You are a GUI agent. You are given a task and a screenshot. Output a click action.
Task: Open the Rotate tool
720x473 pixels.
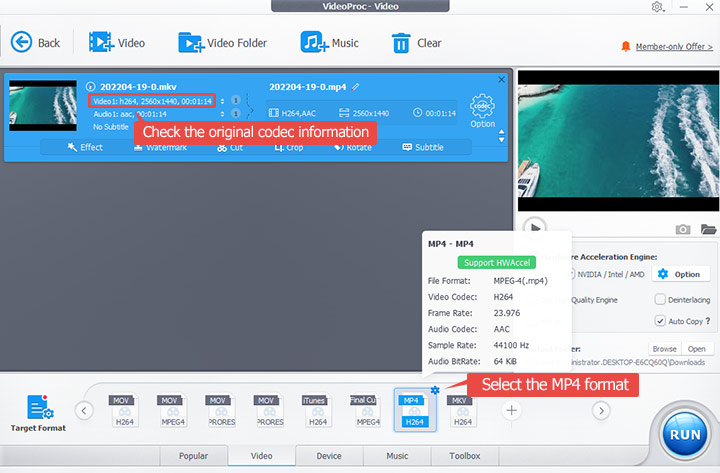(x=353, y=147)
